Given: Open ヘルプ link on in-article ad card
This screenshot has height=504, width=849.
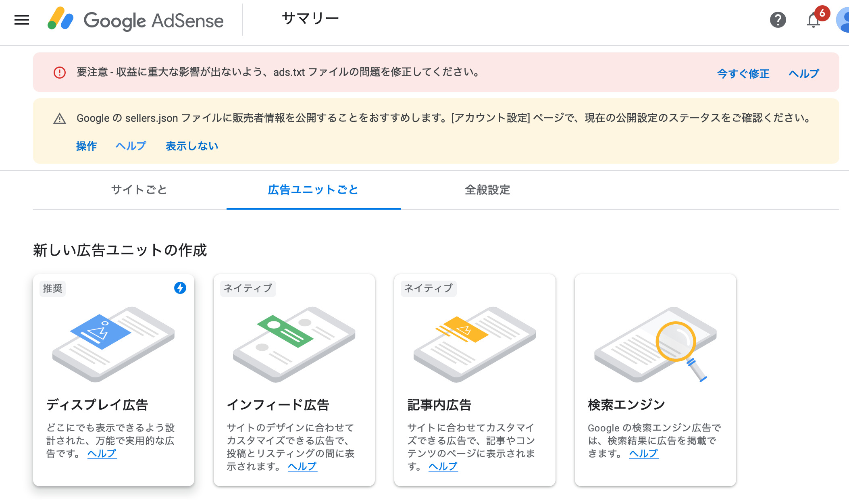Looking at the screenshot, I should pos(443,467).
